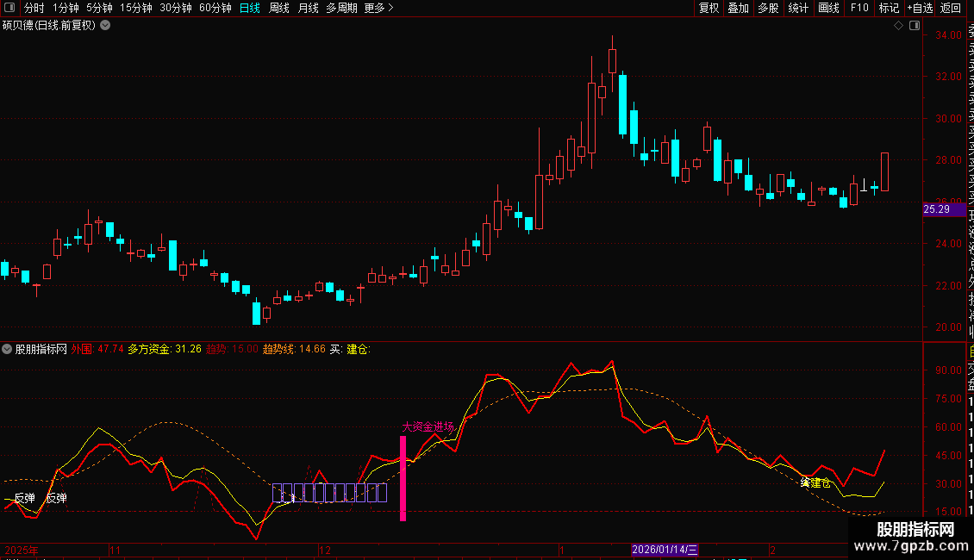Viewport: 974px width, 560px height.
Task: Add stock via +自选 button
Action: coord(920,8)
